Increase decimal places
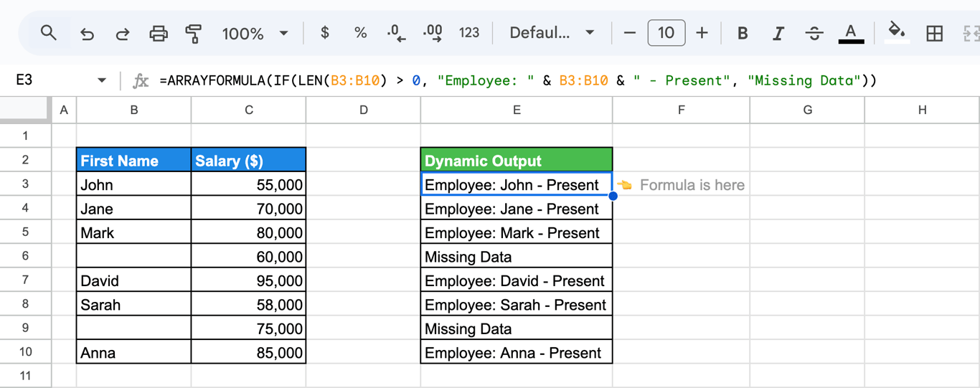 tap(433, 33)
